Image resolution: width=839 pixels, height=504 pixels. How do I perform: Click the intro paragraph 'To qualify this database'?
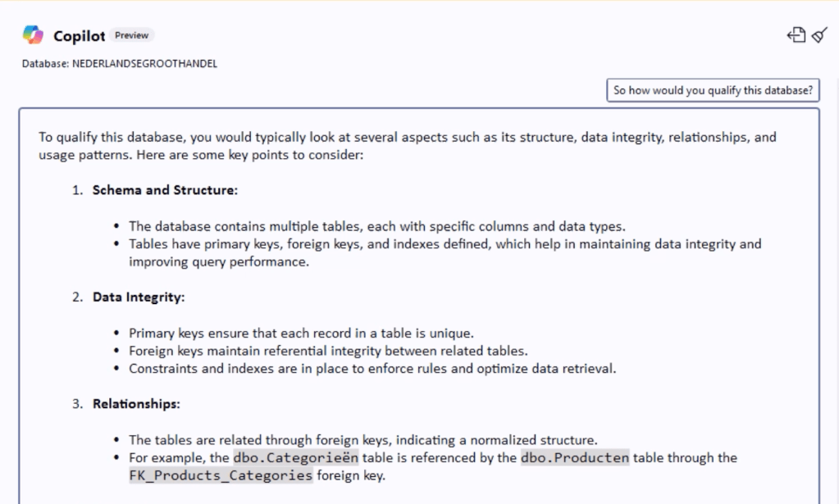[x=407, y=146]
